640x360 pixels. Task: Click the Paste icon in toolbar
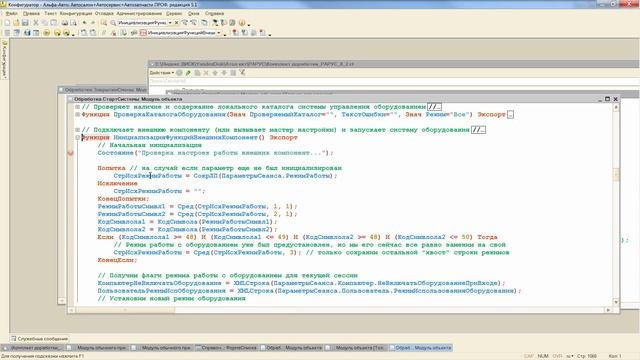[x=53, y=23]
